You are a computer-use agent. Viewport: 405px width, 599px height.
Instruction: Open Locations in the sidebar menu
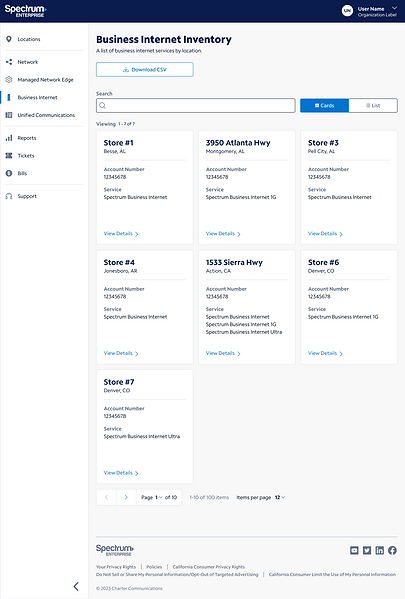tap(29, 39)
